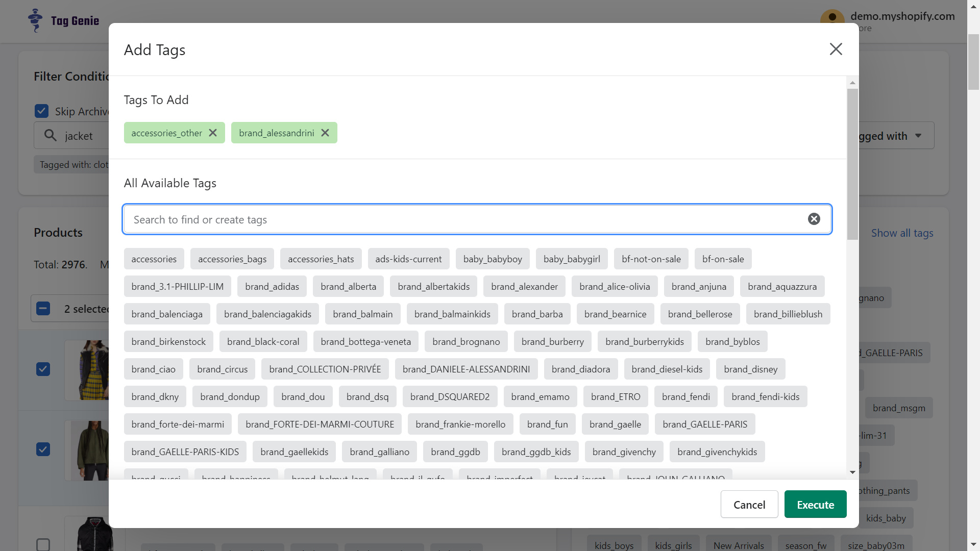Viewport: 980px width, 551px height.
Task: Select the accessories_hats tag
Action: click(321, 259)
